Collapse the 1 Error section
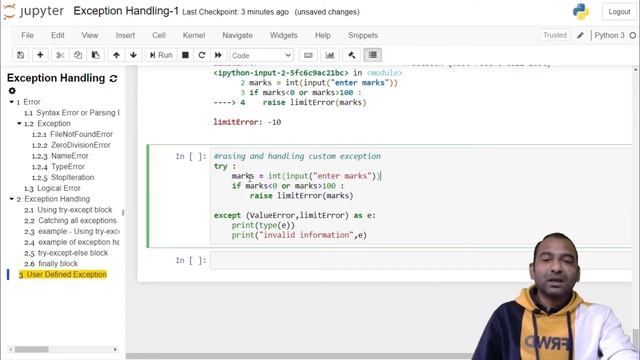 [11, 102]
